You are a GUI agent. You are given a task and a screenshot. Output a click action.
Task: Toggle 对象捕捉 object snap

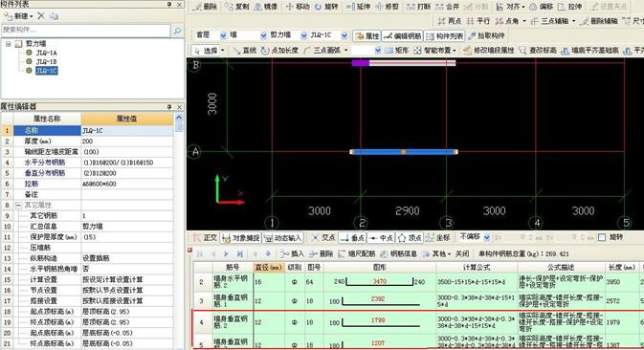[x=241, y=237]
